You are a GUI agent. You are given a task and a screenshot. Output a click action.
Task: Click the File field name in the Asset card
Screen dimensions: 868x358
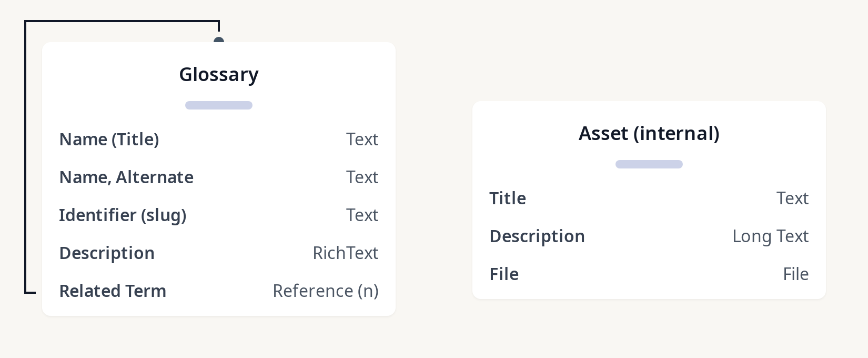[504, 274]
